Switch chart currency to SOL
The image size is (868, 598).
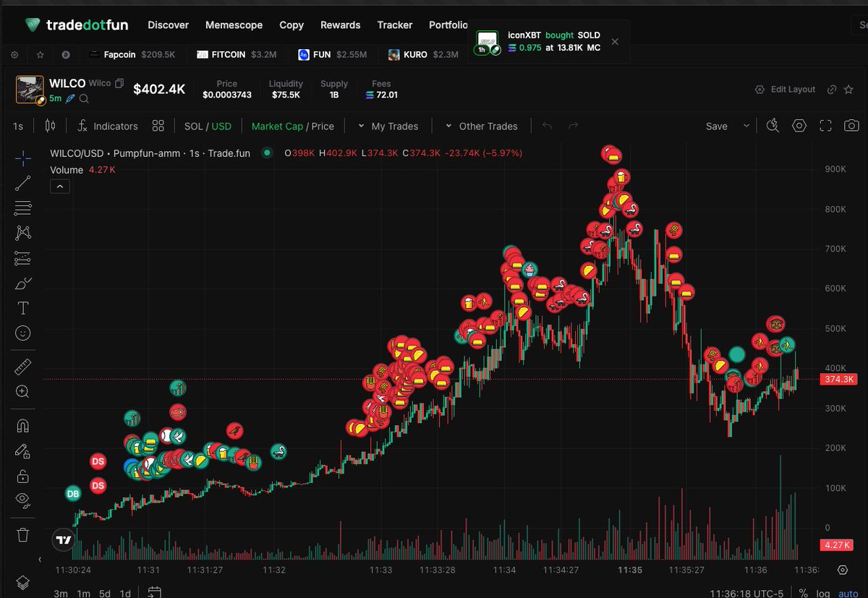click(193, 126)
